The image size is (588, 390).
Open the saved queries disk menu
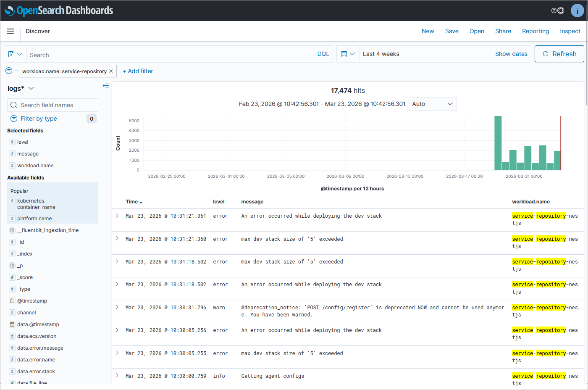[15, 54]
